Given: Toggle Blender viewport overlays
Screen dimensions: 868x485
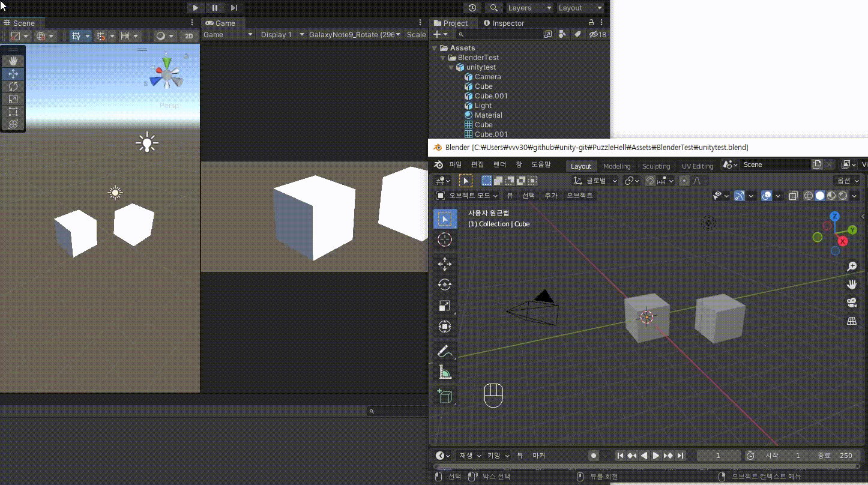Looking at the screenshot, I should (x=767, y=196).
